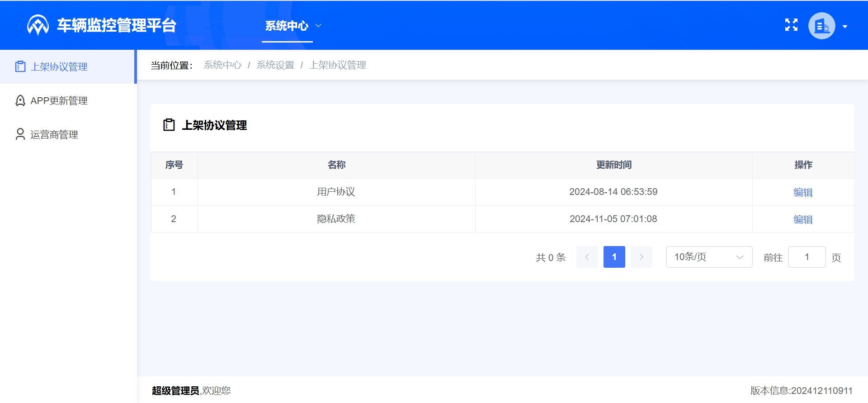Screen dimensions: 868x403
Task: Click the 2024-11-05 07:01:08 timestamp
Action: (x=613, y=219)
